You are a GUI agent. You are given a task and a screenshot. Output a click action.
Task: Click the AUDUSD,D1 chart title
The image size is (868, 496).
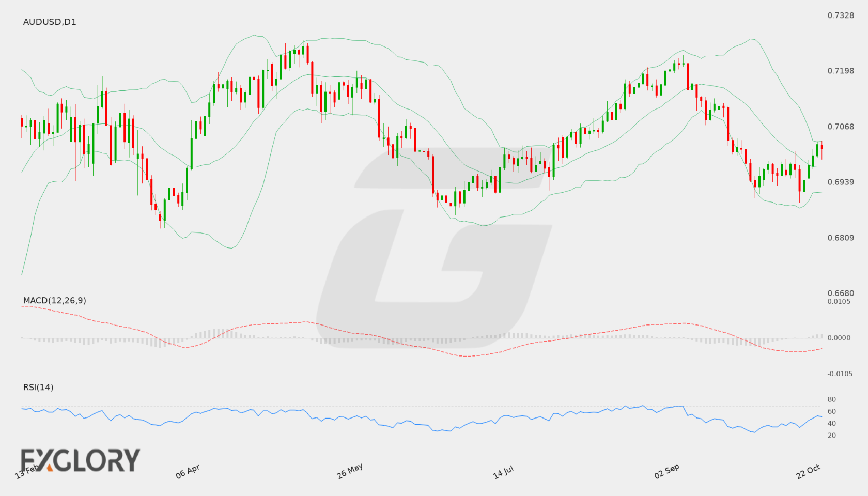[x=50, y=22]
